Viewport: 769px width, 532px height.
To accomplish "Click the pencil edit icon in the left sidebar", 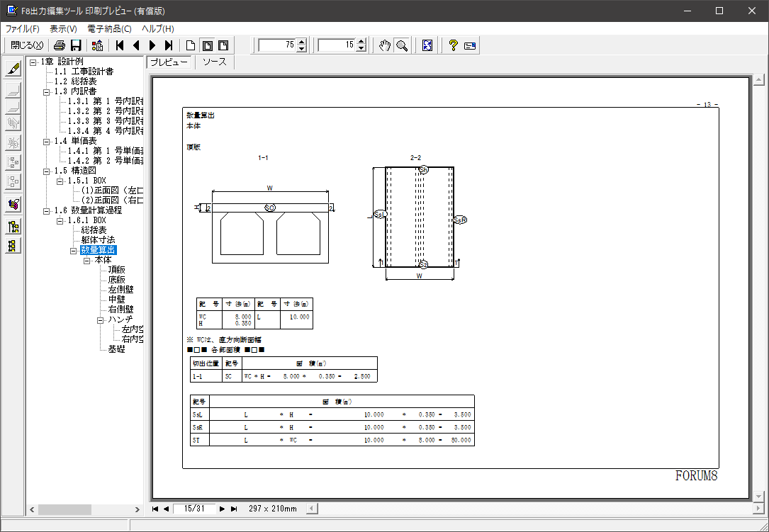I will [13, 69].
